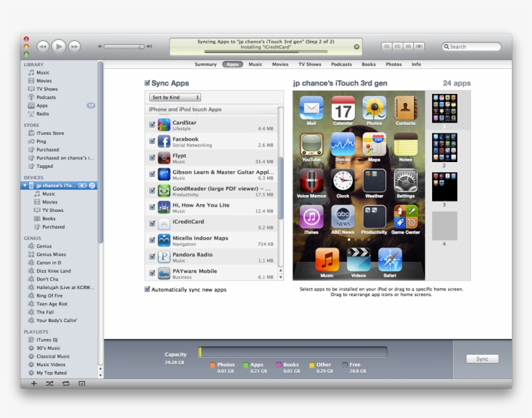Toggle the Hi, How Are You Lite checkbox
The height and width of the screenshot is (418, 532).
pos(152,207)
